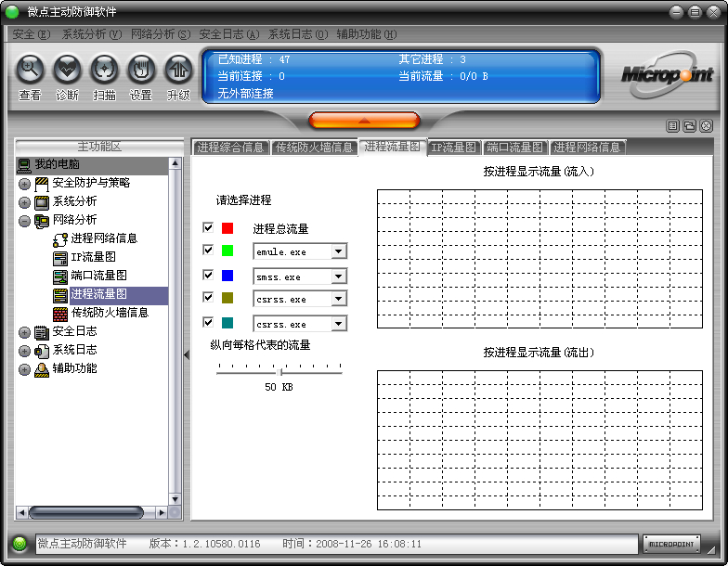
Task: Select 进程网络信息 text in the tree
Action: tap(104, 239)
